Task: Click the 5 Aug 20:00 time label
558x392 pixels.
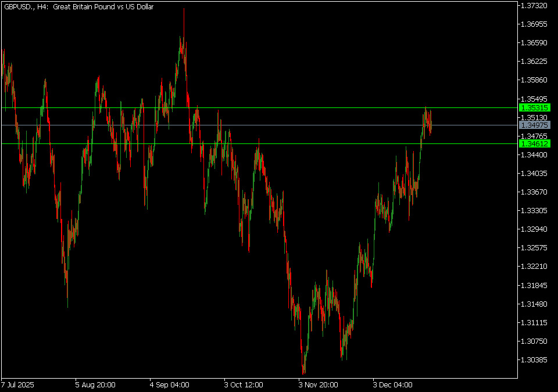Action: pyautogui.click(x=95, y=384)
